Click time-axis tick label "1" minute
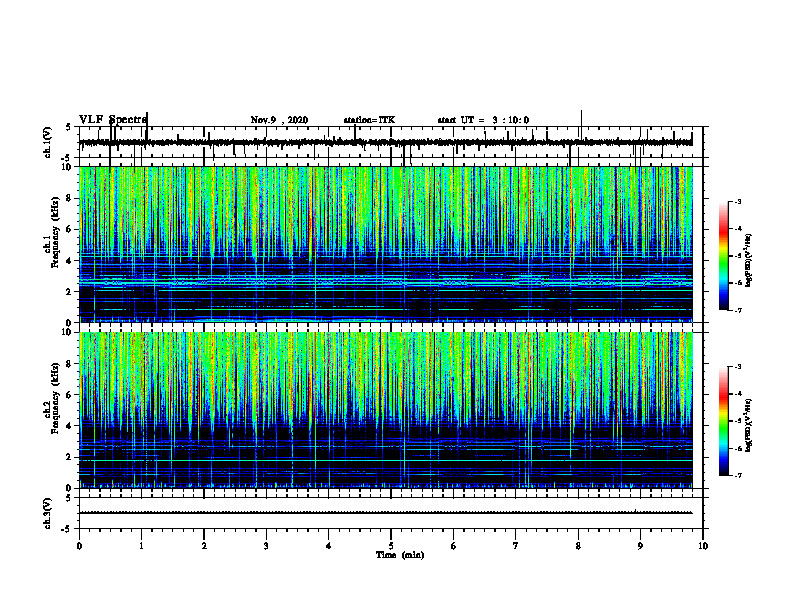The width and height of the screenshot is (792, 612). click(141, 546)
